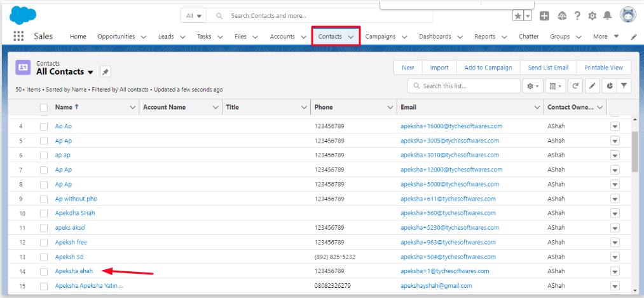
Task: Select the checkbox for Ao Ao row
Action: click(44, 126)
